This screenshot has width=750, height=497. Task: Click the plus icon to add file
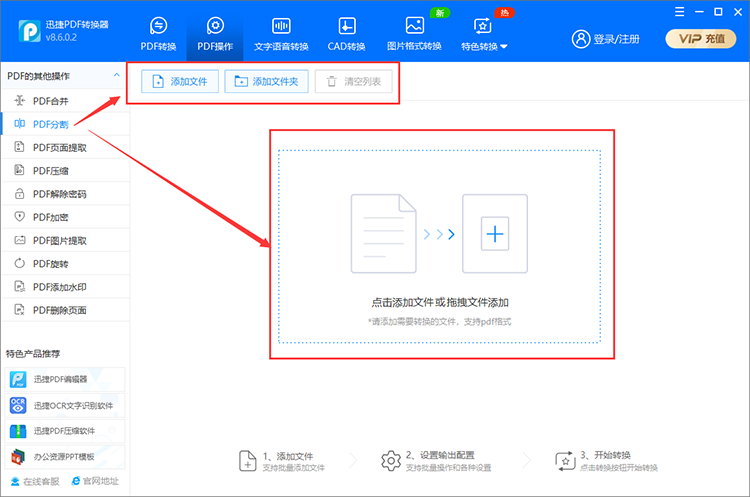tap(495, 234)
